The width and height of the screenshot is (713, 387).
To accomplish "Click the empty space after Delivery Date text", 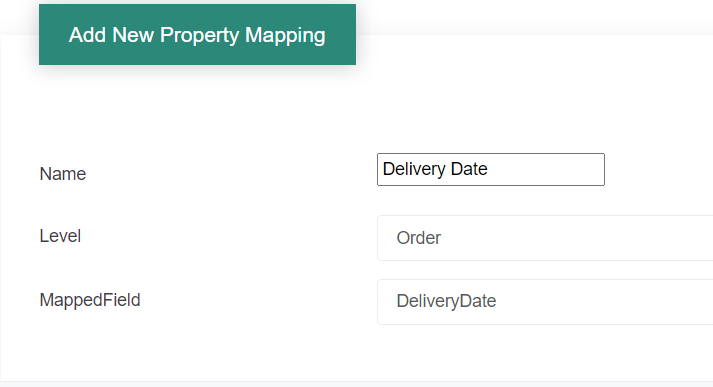I will pos(546,169).
